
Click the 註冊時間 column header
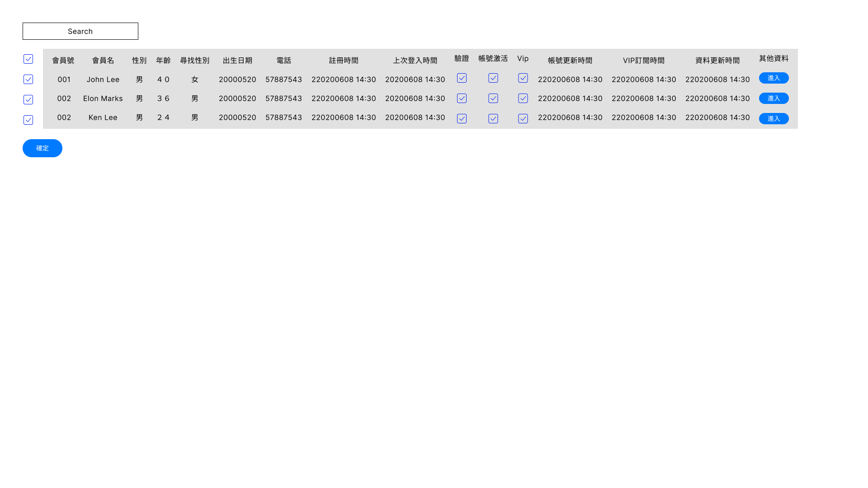coord(344,61)
